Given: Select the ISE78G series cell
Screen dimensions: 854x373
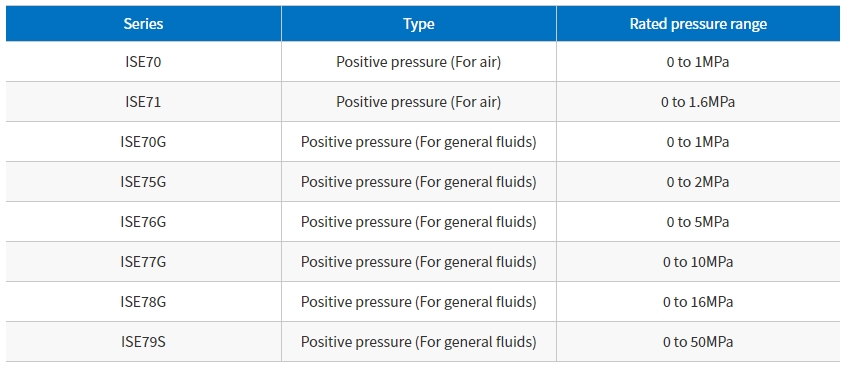Looking at the screenshot, I should [x=143, y=302].
